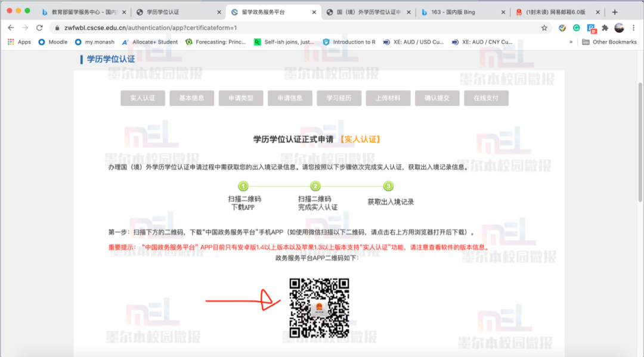644x357 pixels.
Task: Click the 确认提交 step button
Action: click(x=437, y=98)
